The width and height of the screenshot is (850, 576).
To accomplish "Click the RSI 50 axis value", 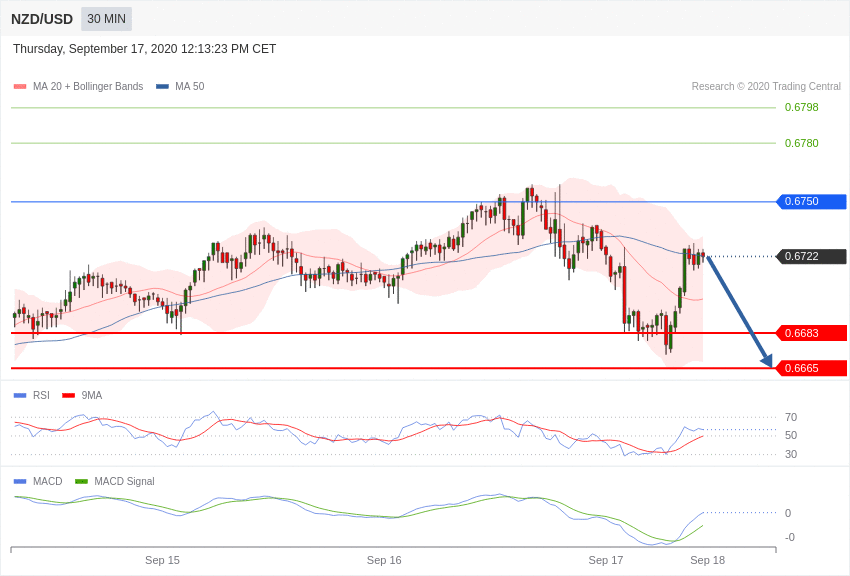I will tap(791, 435).
